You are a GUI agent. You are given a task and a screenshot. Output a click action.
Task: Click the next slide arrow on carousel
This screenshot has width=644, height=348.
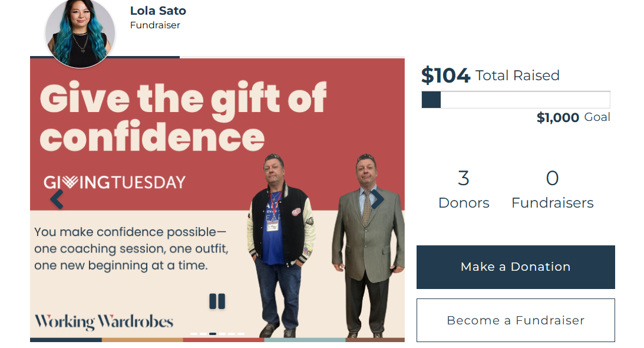point(377,199)
